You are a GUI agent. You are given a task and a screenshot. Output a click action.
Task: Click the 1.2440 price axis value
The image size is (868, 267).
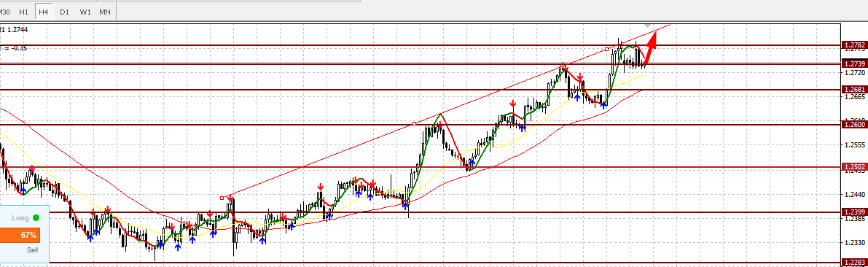tap(854, 194)
